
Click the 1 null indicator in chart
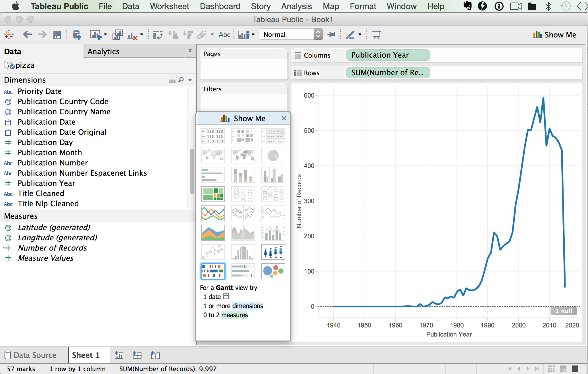[564, 311]
